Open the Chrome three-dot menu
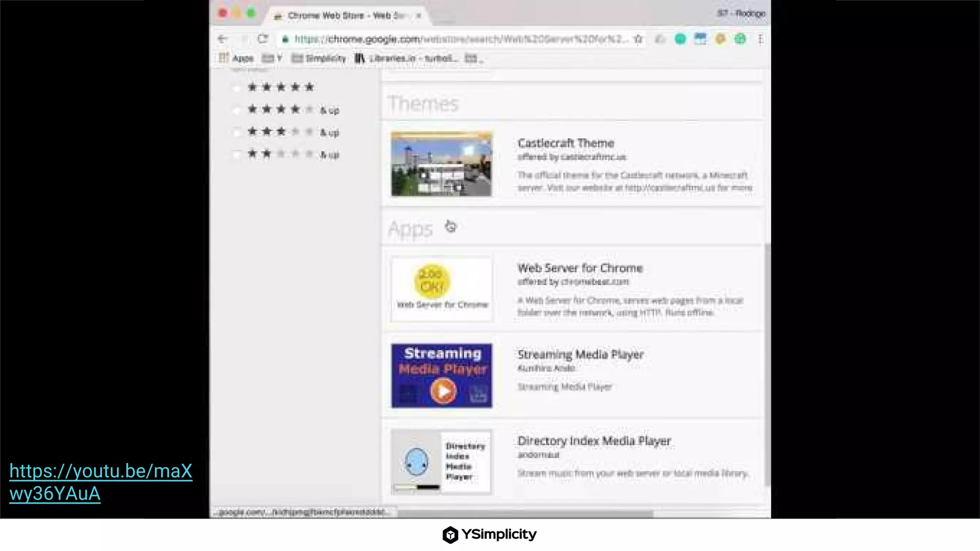Viewport: 980px width, 551px height. (x=760, y=39)
